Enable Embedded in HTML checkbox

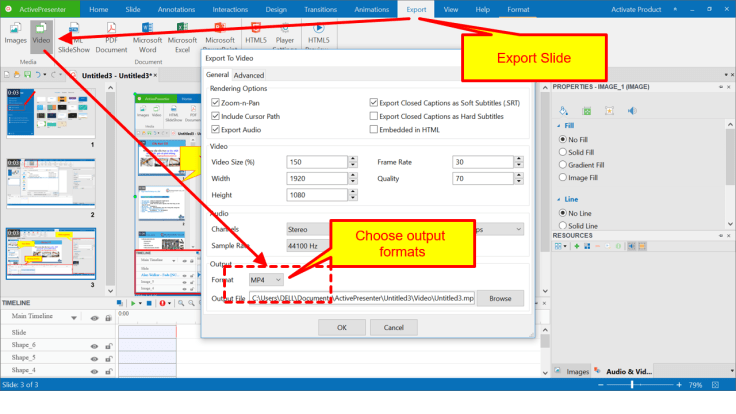click(x=374, y=129)
